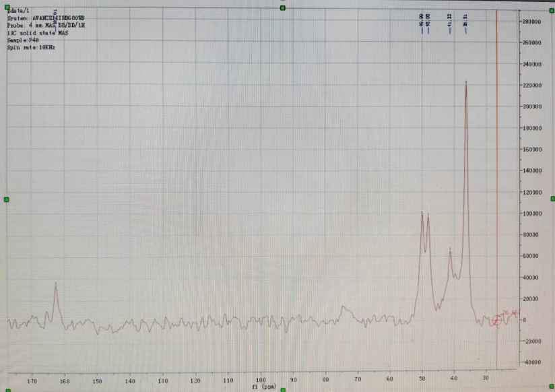
Task: Select the bottom-right green resize handle
Action: (x=552, y=386)
